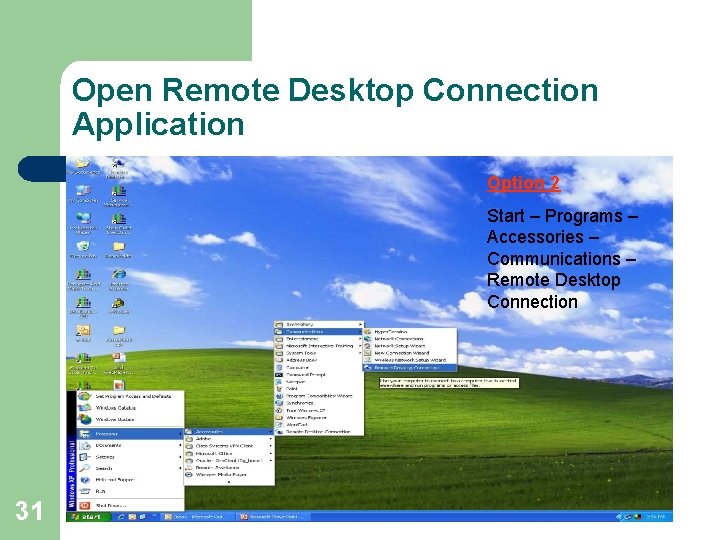Expand the Cisco Systems VPN Client submenu

click(270, 446)
